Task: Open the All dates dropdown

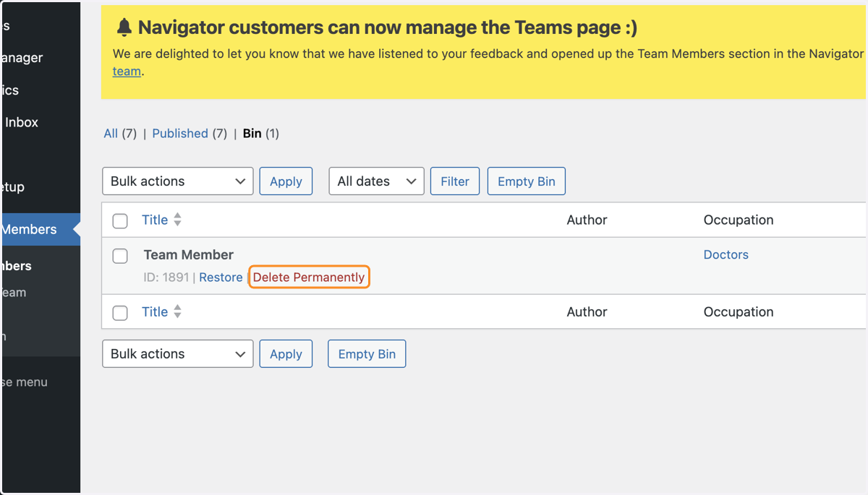Action: coord(377,181)
